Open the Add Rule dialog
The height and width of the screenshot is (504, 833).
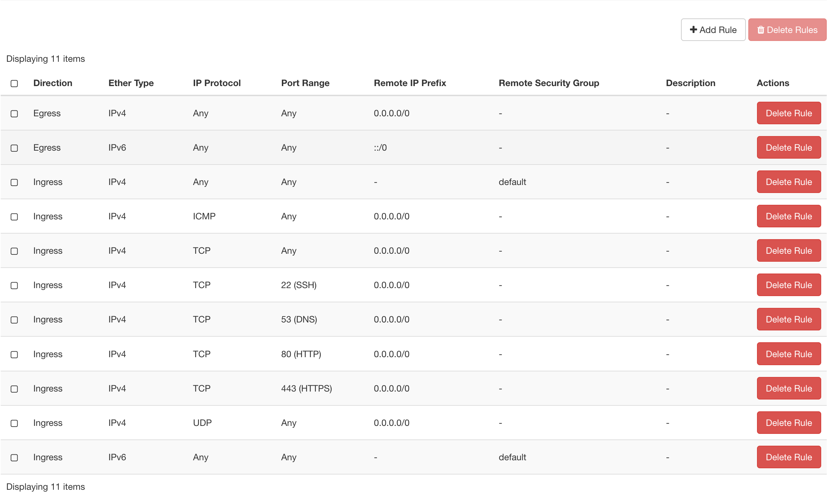click(713, 30)
